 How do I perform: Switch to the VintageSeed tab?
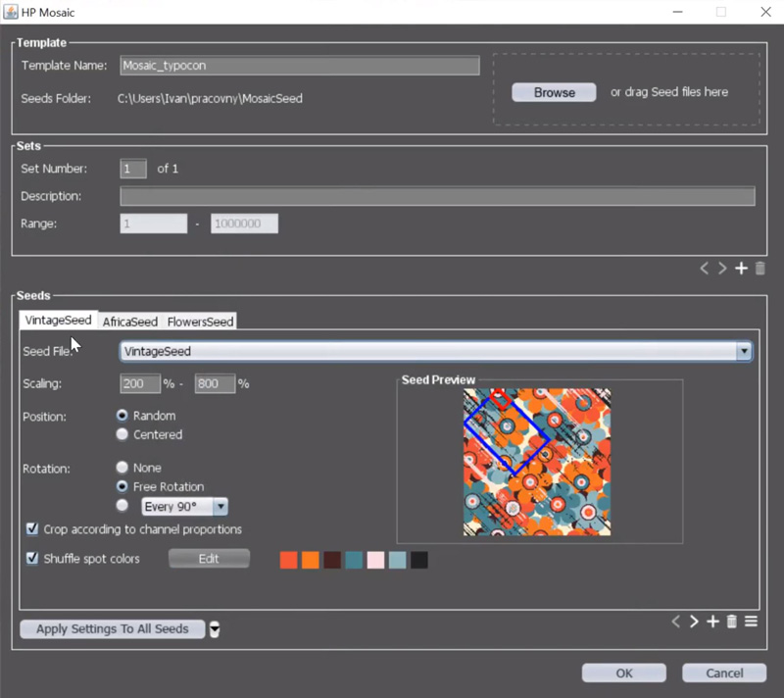coord(59,320)
